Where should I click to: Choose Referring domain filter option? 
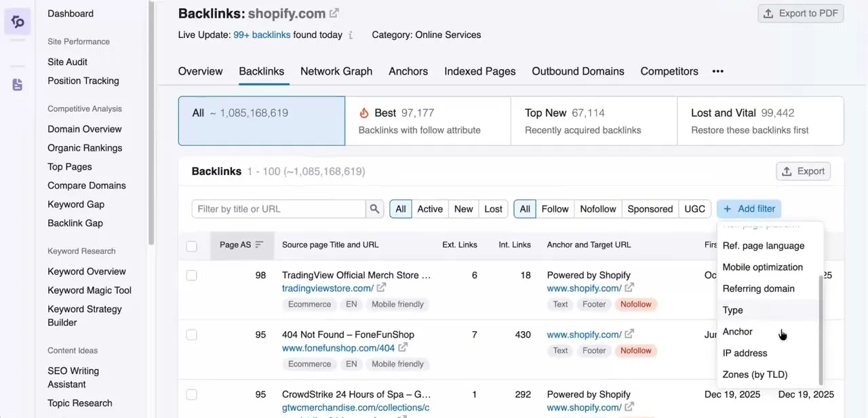point(768,289)
